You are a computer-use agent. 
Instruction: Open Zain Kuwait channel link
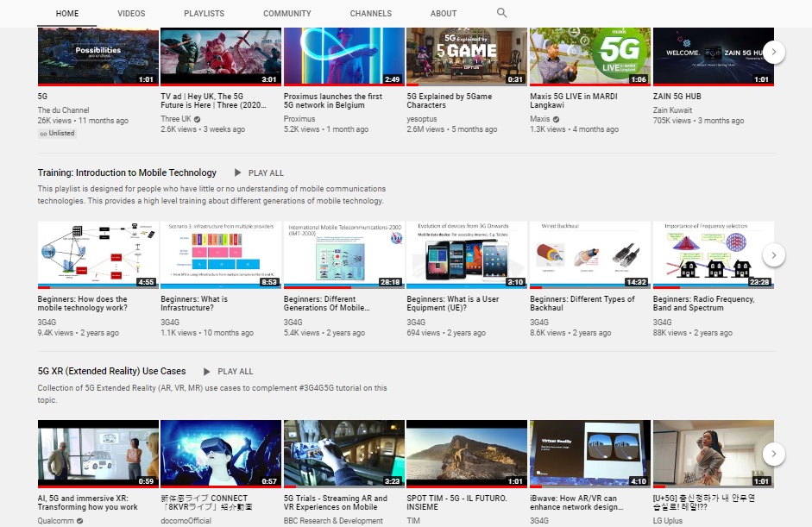[x=672, y=110]
